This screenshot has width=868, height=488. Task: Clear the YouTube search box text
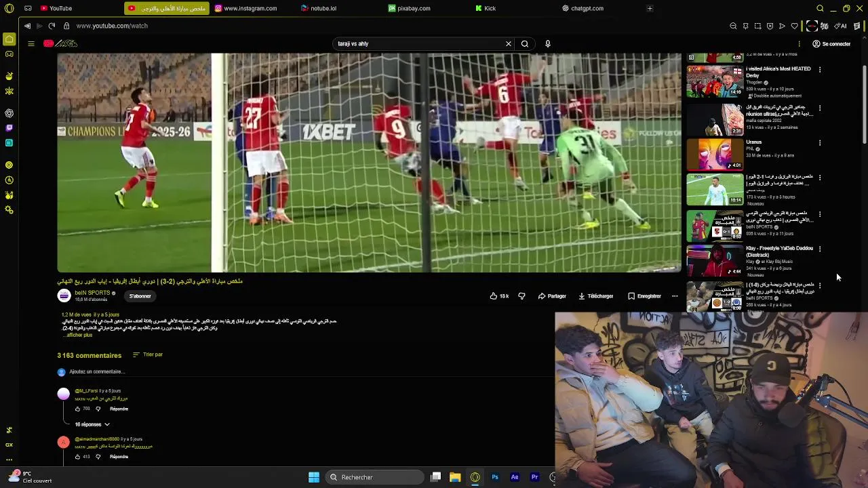click(508, 43)
